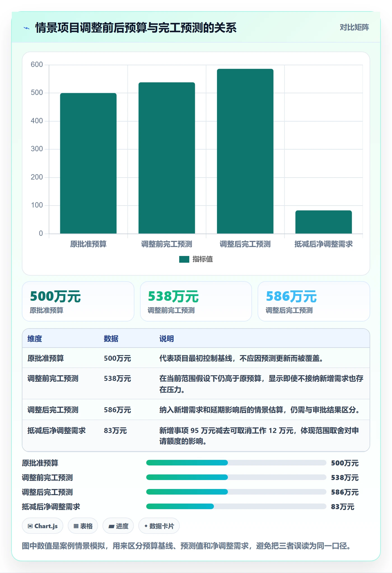Click the 83万元 table data cell
392x573 pixels.
[x=115, y=430]
